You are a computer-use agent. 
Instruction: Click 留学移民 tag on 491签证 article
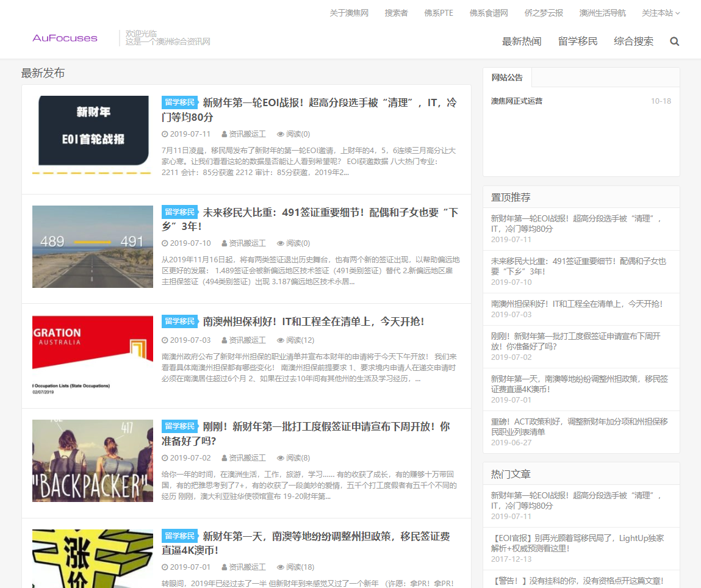180,212
